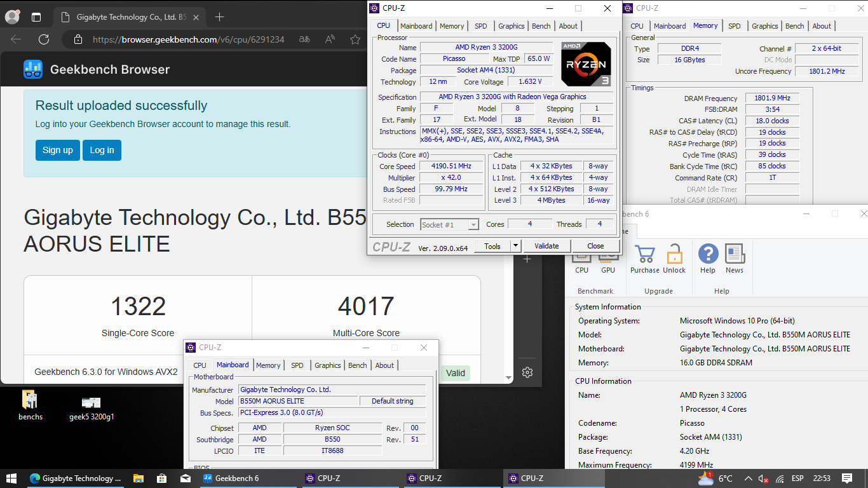Open Bench tab in CPU-Z Memory window
Image resolution: width=868 pixels, height=488 pixels.
794,26
